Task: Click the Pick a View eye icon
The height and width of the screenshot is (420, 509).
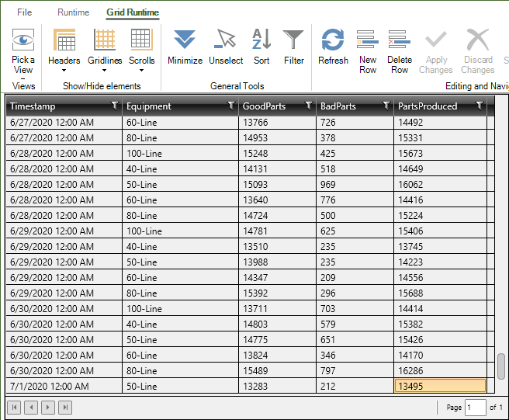Action: point(23,40)
